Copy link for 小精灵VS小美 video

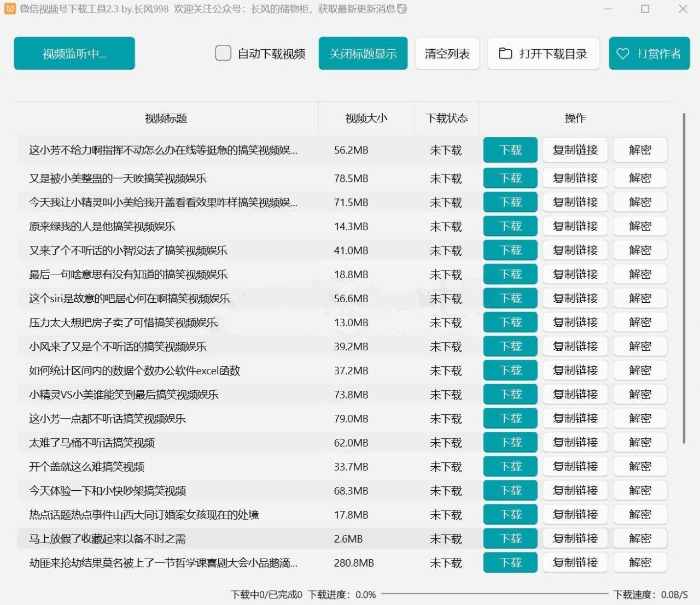pos(575,395)
